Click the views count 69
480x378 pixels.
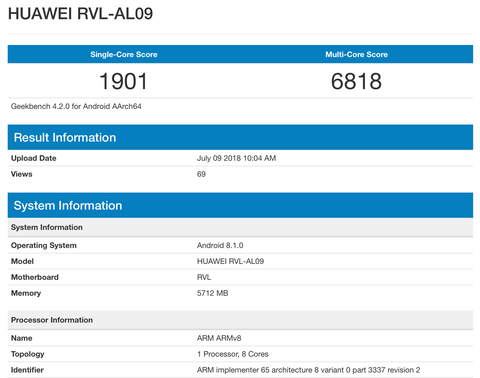pyautogui.click(x=201, y=174)
